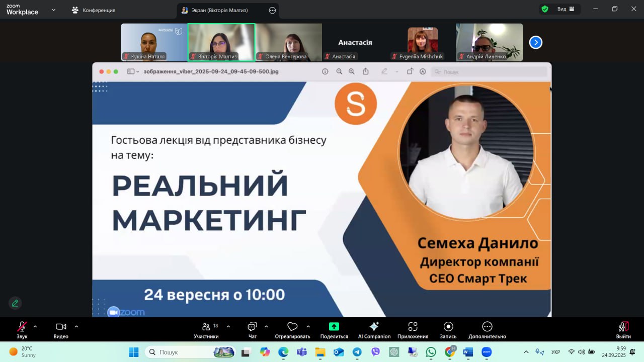Expand the reactions options arrow
644x362 pixels.
308,326
